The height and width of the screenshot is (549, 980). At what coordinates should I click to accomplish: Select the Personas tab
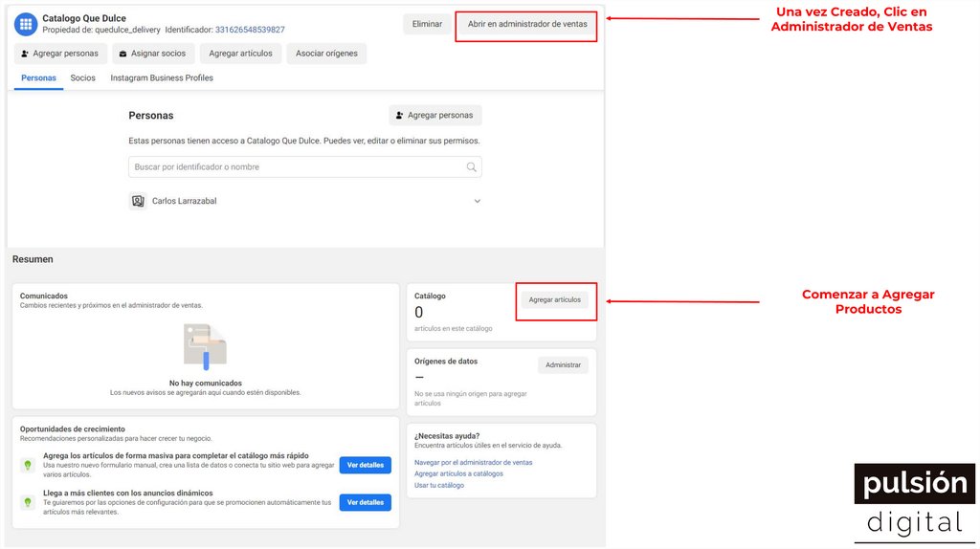pos(38,78)
